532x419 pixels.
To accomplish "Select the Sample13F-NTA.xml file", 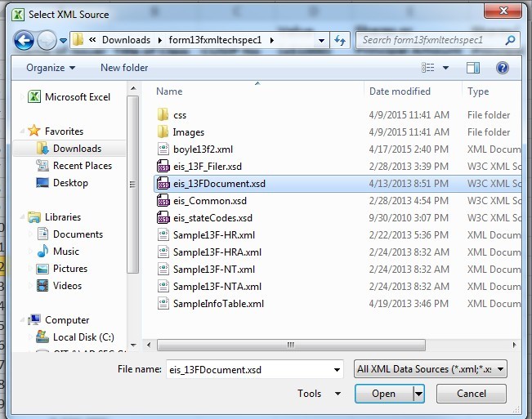I will [x=338, y=287].
